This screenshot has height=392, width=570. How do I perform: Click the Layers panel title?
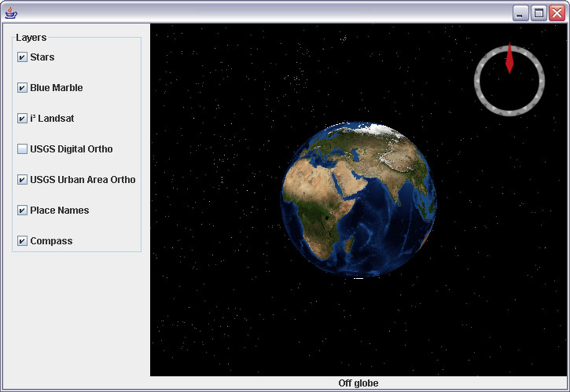pos(31,38)
